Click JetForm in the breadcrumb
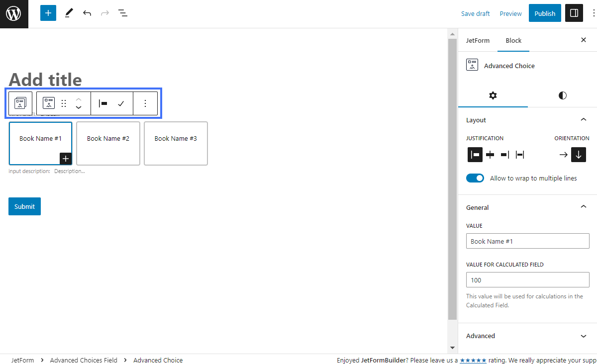Viewport: 597px width, 364px height. [x=23, y=360]
